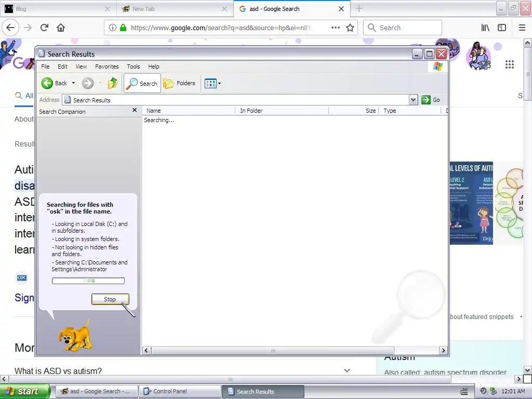Open a new Firefox tab with plus

click(359, 8)
